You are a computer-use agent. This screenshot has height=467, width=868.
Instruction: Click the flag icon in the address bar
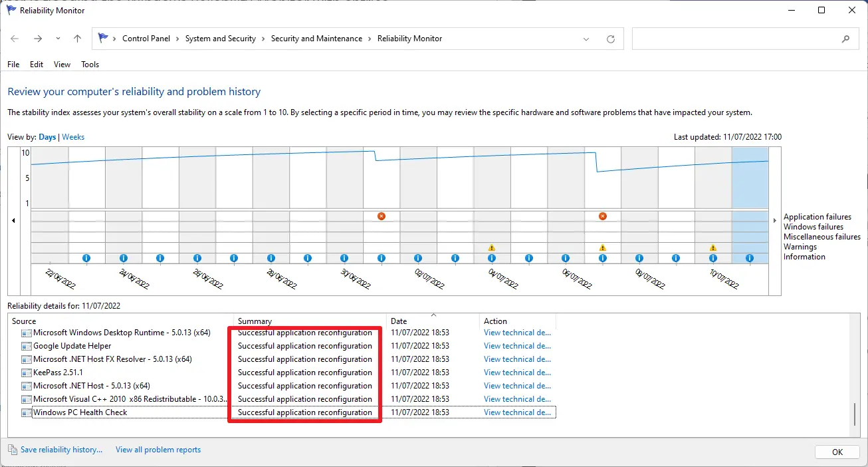coord(102,38)
